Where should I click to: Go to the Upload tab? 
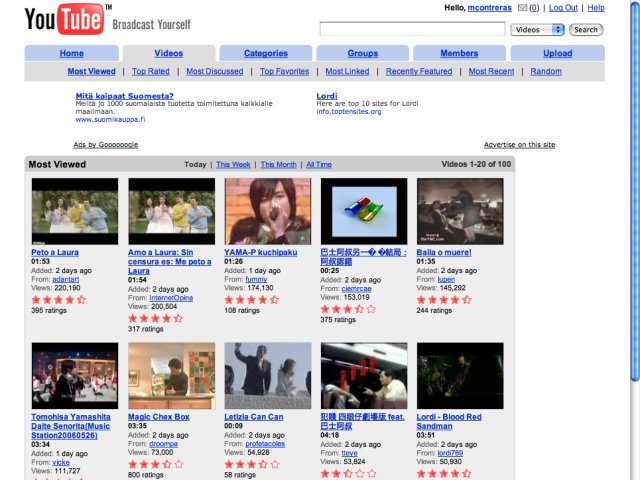pos(557,54)
